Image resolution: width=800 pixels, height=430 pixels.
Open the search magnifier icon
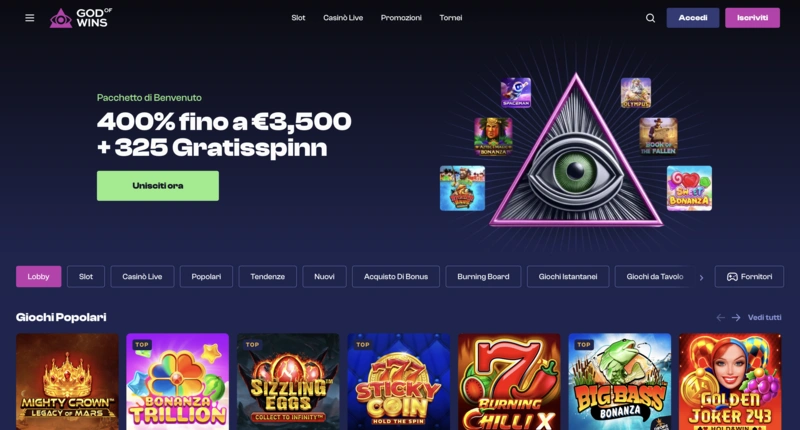(650, 18)
